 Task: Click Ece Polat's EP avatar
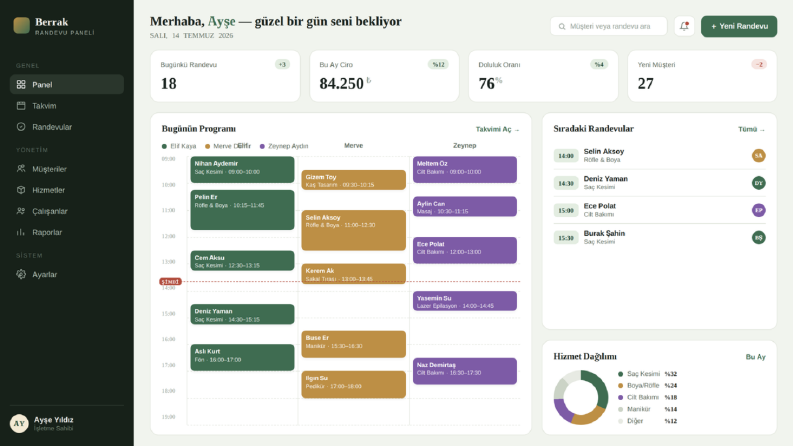click(x=759, y=210)
